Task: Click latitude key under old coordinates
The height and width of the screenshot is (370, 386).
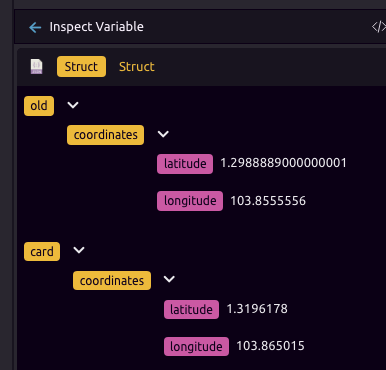Action: [x=185, y=164]
